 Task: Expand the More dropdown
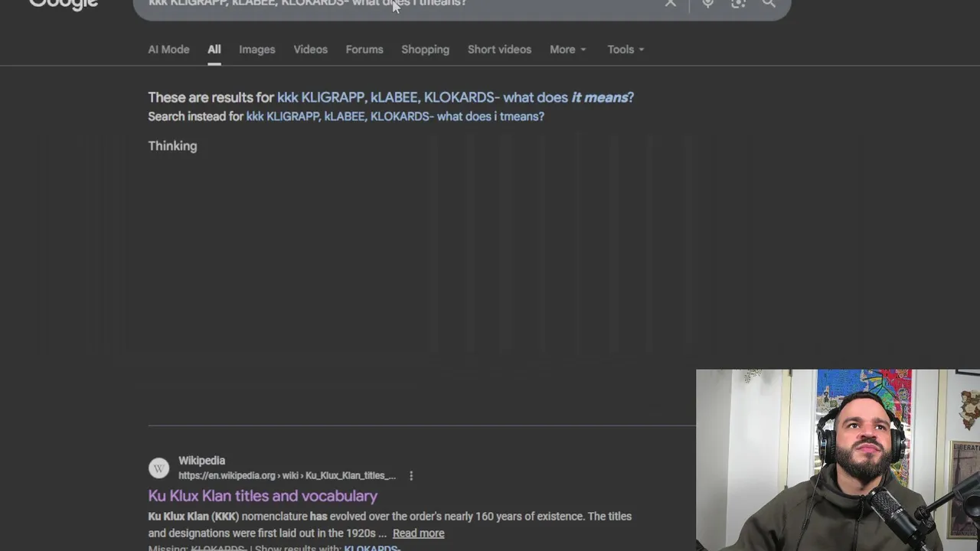[x=568, y=50]
